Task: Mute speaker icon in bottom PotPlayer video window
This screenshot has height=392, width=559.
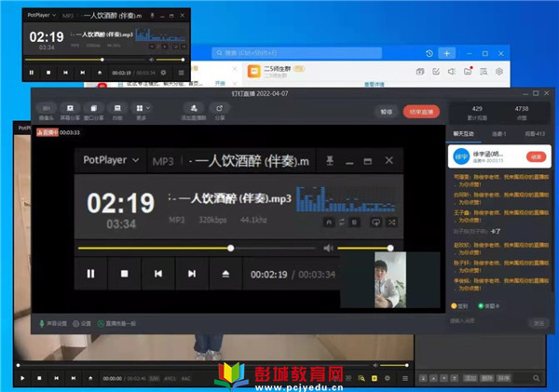Action: pyautogui.click(x=375, y=365)
